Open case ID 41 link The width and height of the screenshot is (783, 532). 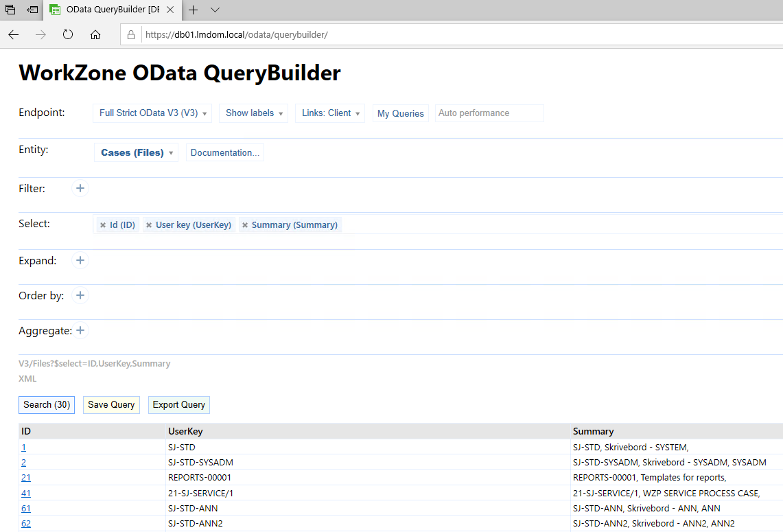click(x=26, y=493)
